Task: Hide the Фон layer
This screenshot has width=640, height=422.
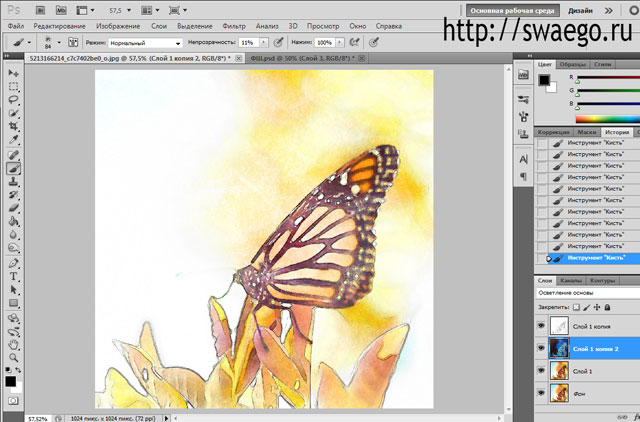Action: (x=541, y=393)
